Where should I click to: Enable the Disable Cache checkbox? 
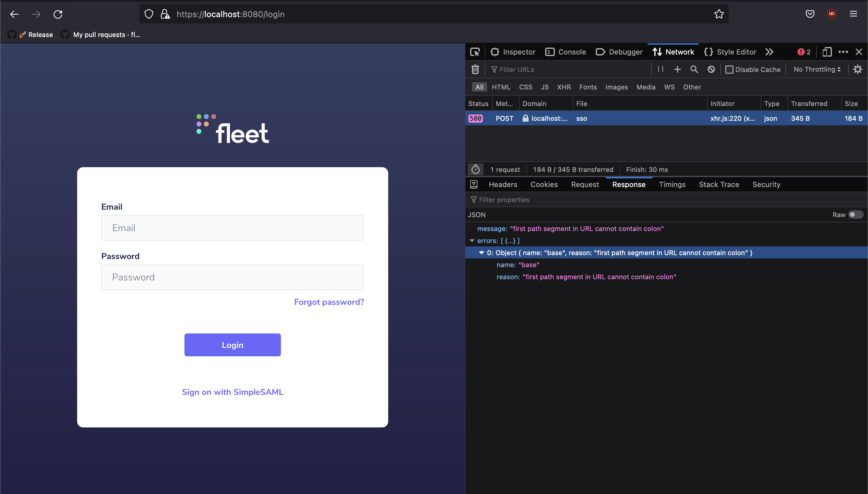729,70
